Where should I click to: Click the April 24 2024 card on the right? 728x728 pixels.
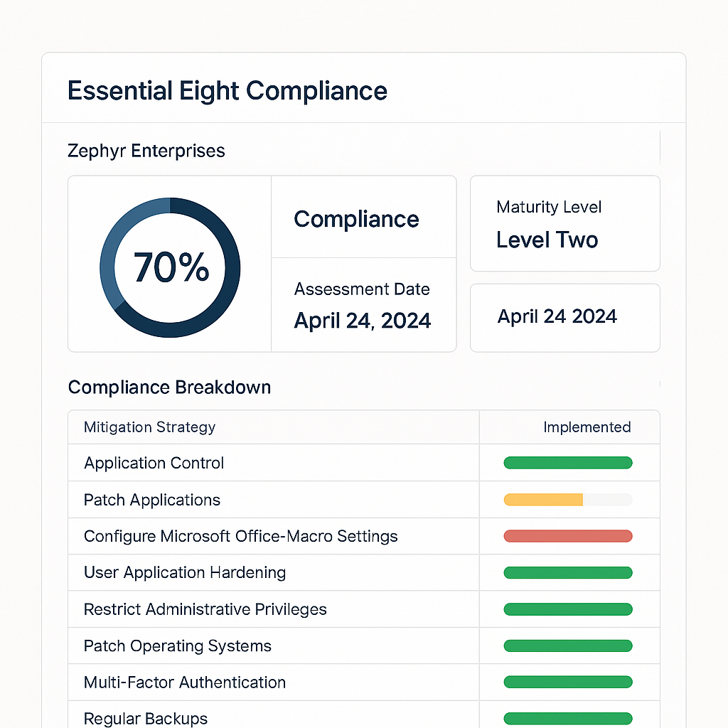click(564, 317)
